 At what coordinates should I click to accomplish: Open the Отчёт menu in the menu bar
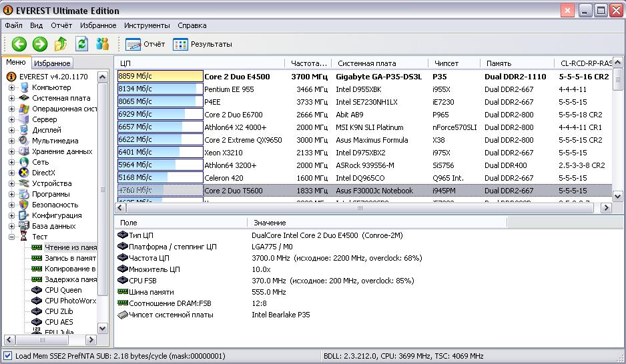[61, 25]
